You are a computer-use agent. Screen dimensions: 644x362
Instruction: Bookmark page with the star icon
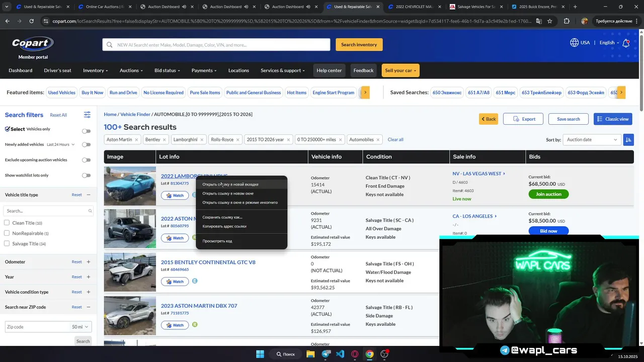tap(550, 21)
